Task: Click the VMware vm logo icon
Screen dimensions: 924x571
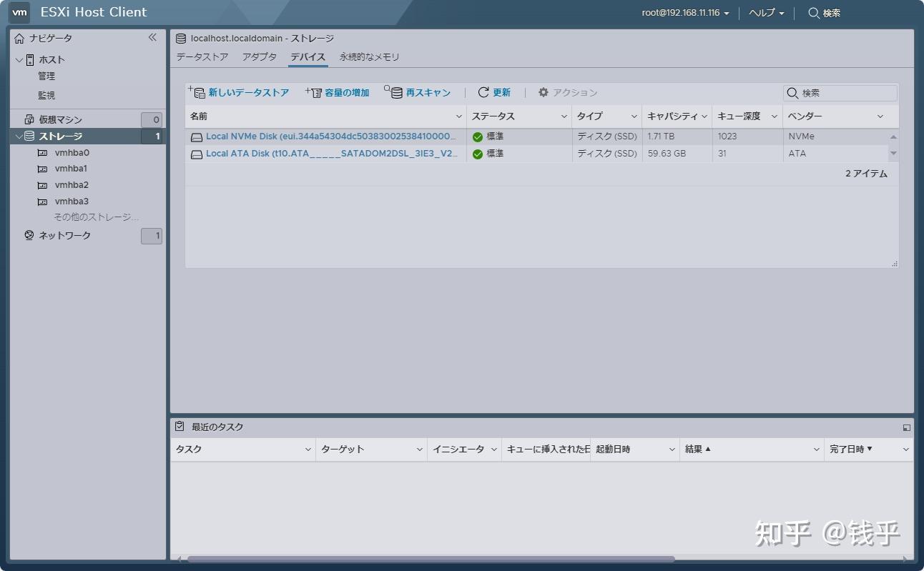Action: click(x=20, y=12)
